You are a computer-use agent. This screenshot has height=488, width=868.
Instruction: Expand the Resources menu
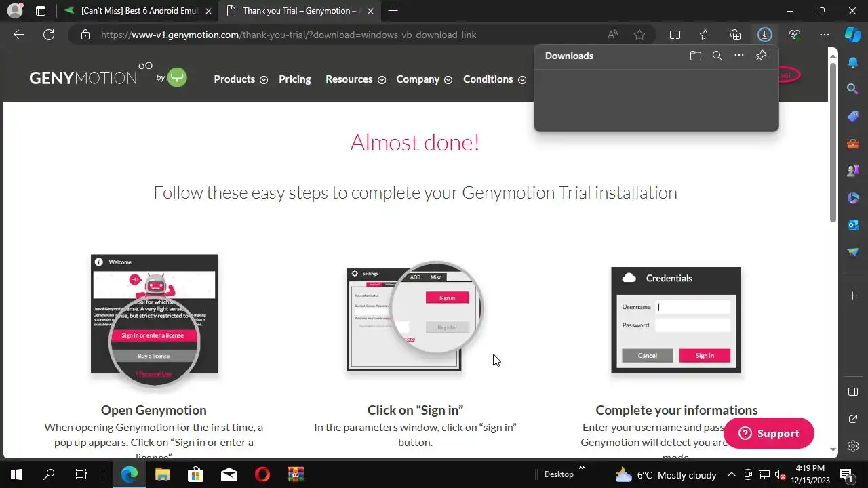(x=355, y=79)
